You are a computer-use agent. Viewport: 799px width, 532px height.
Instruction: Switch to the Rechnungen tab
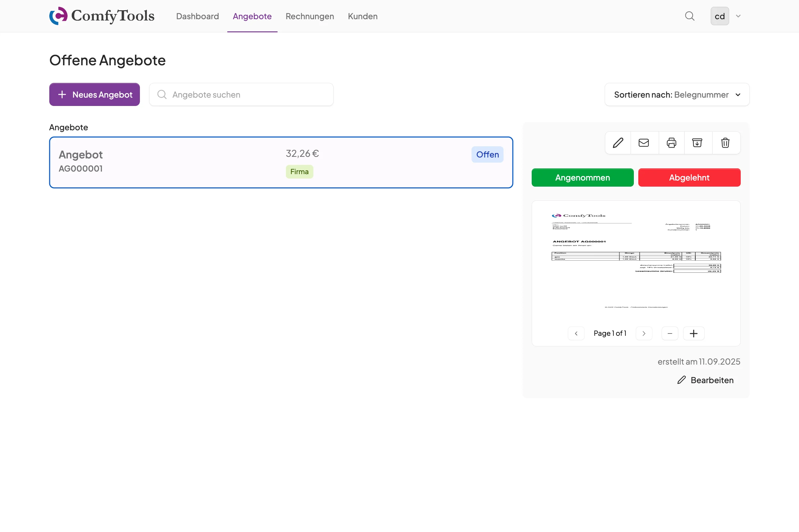pos(310,16)
